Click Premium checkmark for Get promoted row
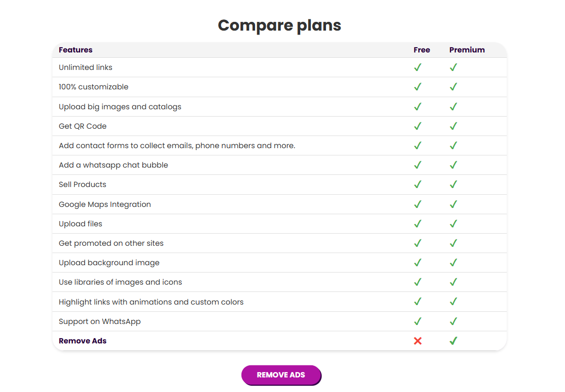Screen dimensions: 565x392 tap(453, 243)
